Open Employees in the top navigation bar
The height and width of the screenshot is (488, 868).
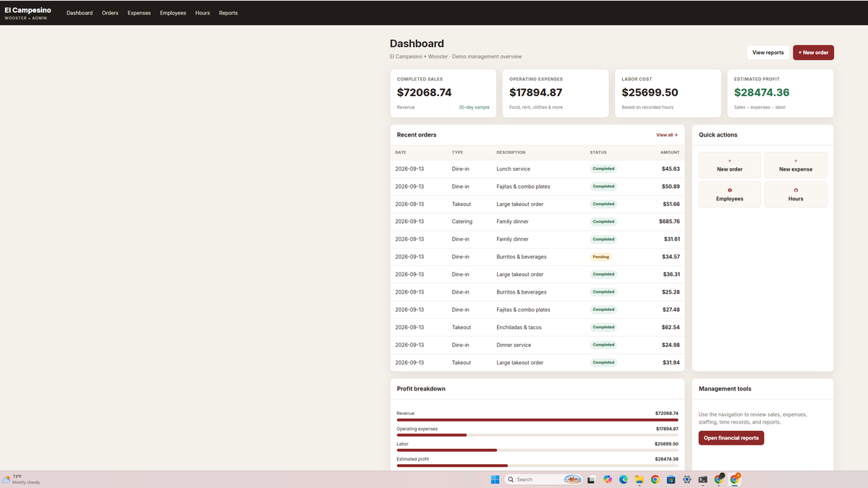(173, 13)
